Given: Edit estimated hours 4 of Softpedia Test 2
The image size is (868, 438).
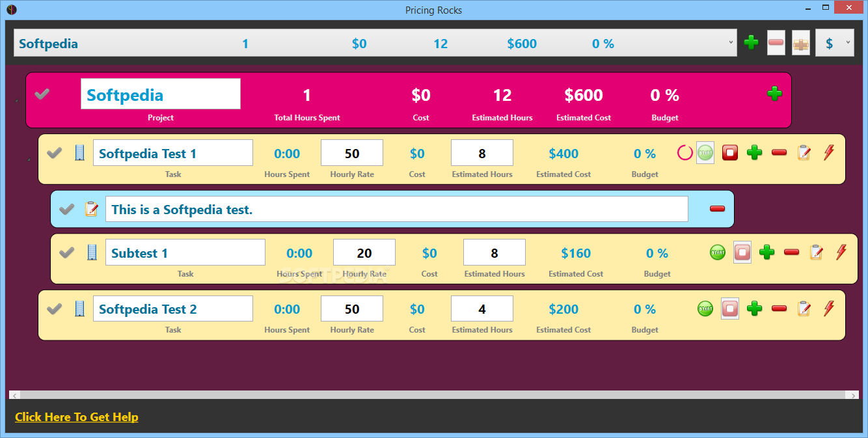Looking at the screenshot, I should tap(482, 308).
